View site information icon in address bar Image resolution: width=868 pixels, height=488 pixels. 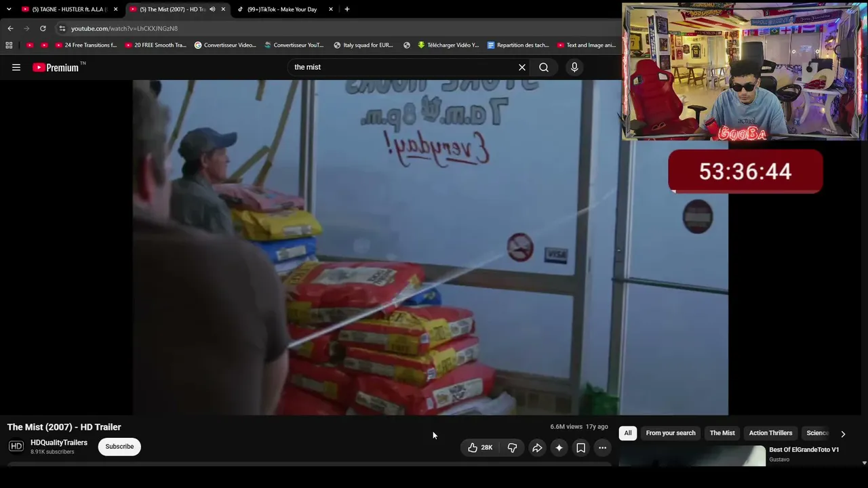62,28
